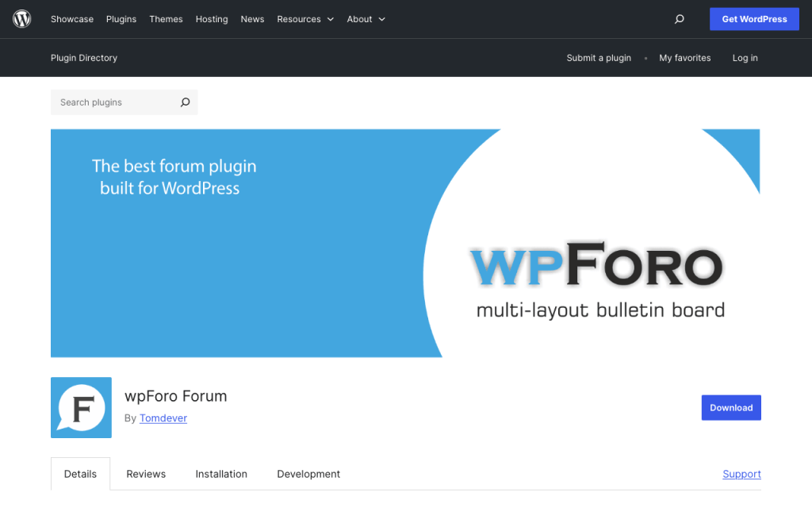Open the Showcase menu item
This screenshot has width=812, height=508.
point(72,19)
